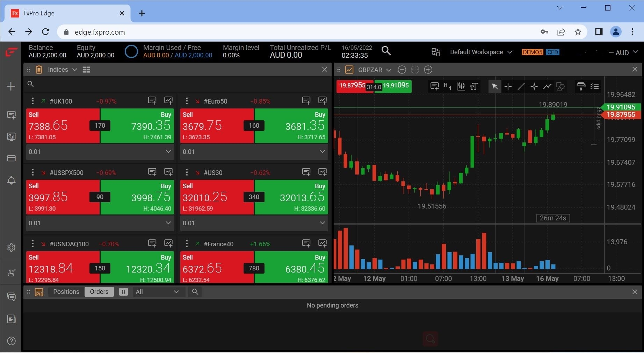Open the notifications bell in the sidebar

click(11, 180)
